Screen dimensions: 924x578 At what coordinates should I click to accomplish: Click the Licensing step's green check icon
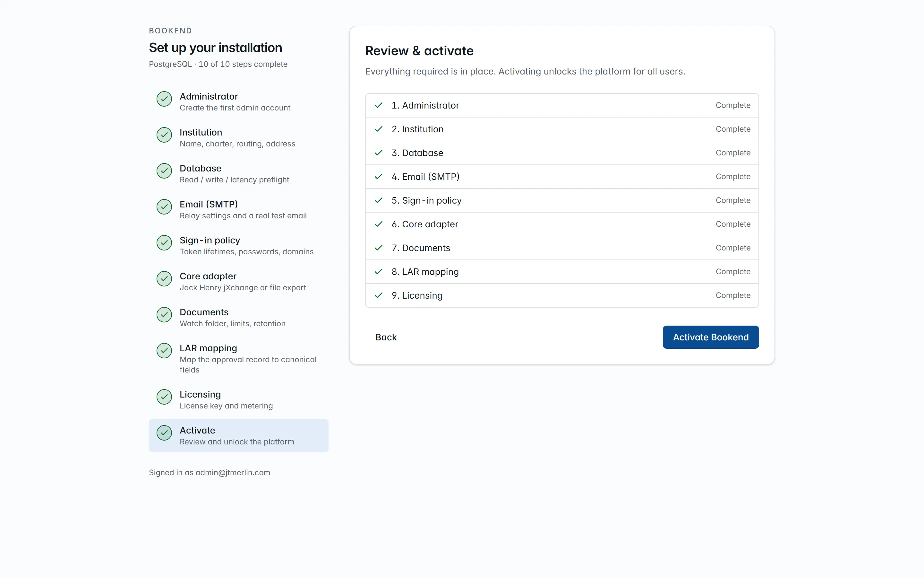click(164, 397)
